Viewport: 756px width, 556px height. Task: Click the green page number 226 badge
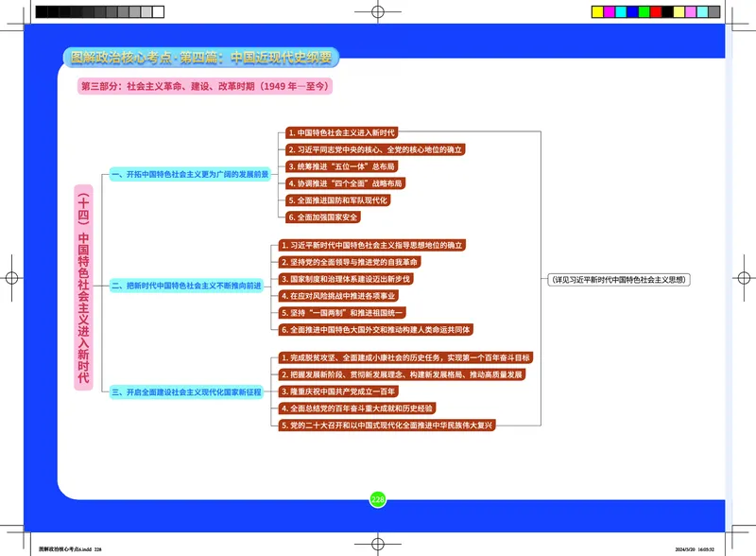pos(378,499)
